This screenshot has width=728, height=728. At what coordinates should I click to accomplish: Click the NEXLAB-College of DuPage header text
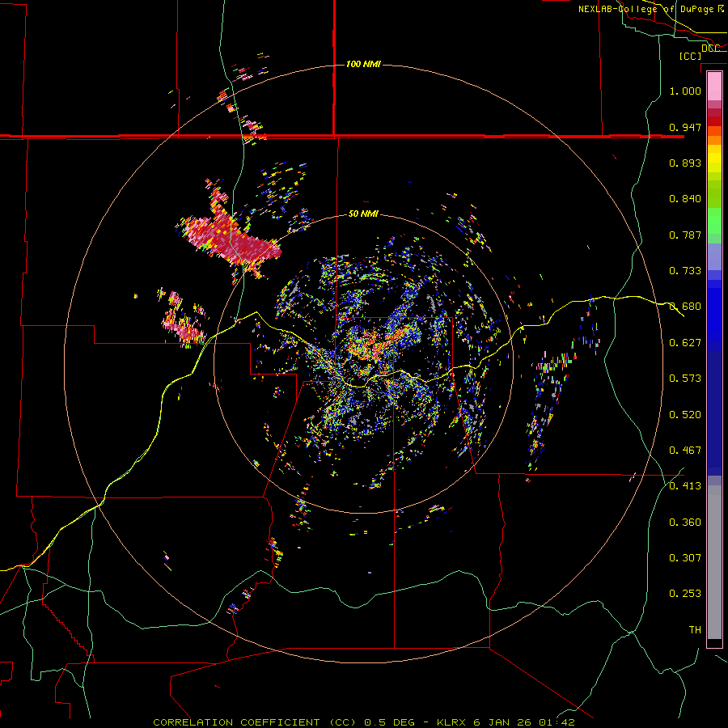(646, 9)
